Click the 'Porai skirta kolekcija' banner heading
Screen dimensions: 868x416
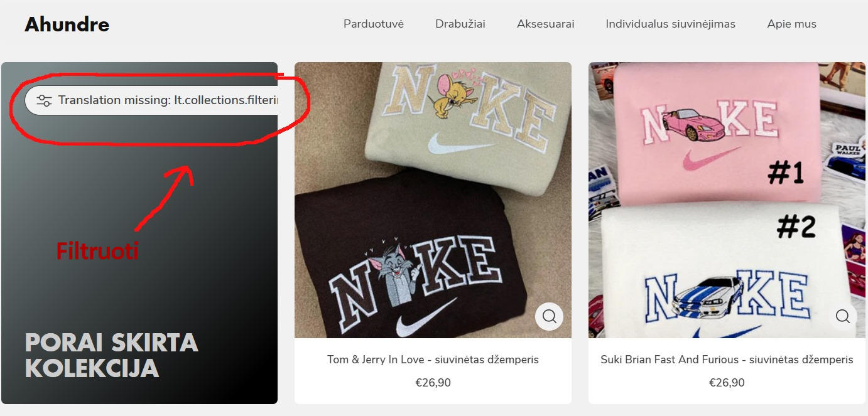click(x=112, y=355)
